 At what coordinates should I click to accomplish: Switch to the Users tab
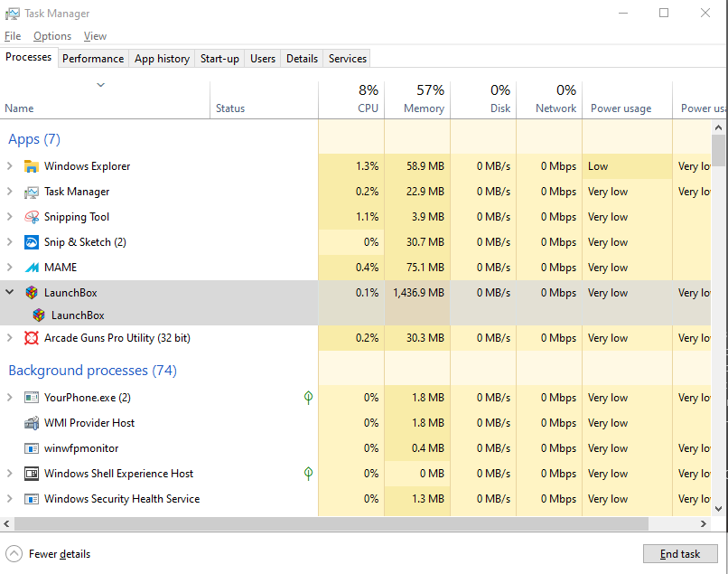(263, 59)
